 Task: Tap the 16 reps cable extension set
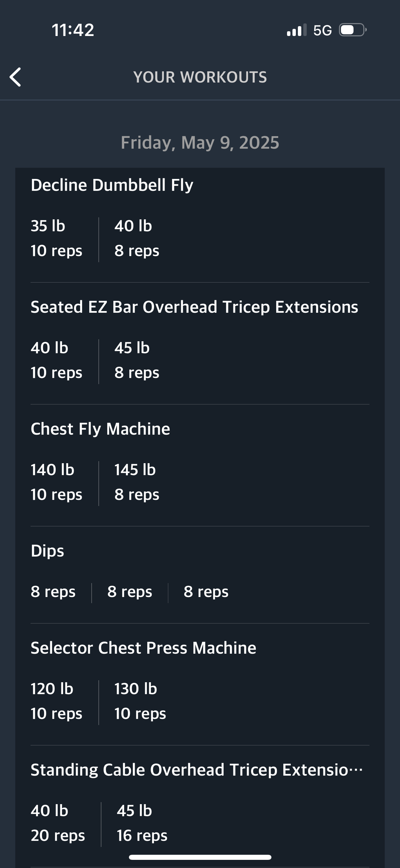[x=142, y=823]
